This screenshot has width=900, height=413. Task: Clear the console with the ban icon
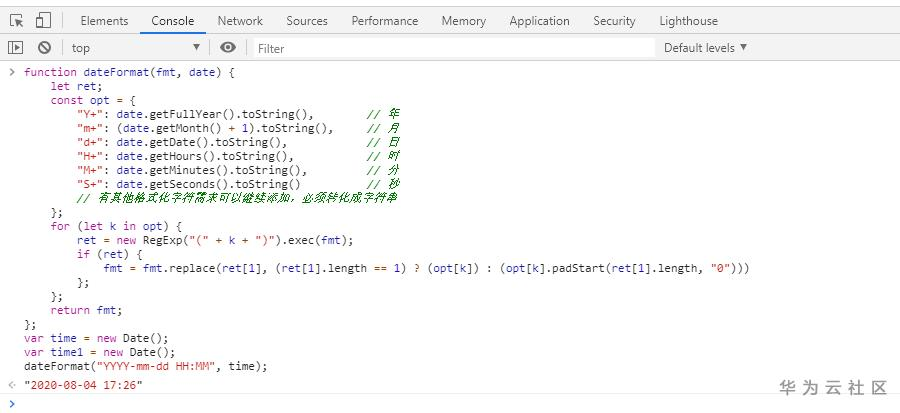click(44, 47)
